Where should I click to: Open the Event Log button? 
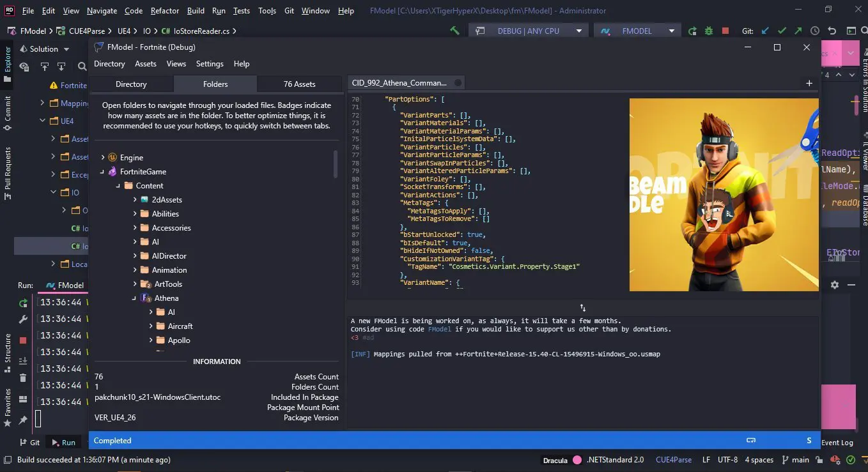coord(837,443)
